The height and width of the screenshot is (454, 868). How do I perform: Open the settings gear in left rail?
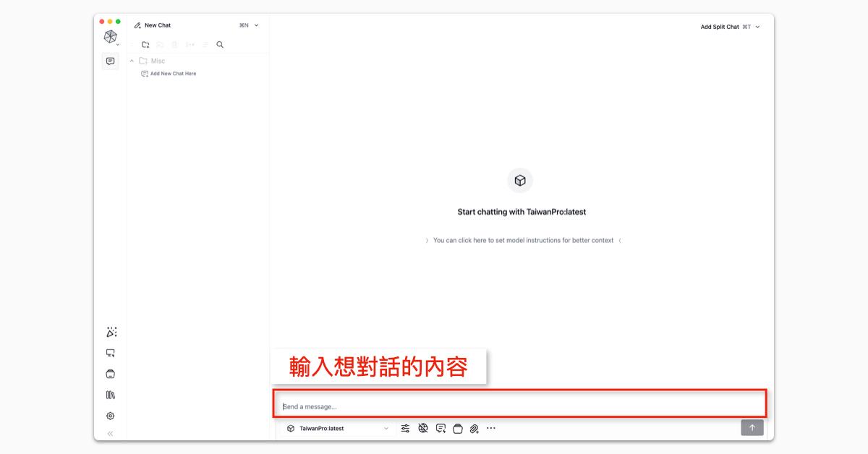point(111,416)
